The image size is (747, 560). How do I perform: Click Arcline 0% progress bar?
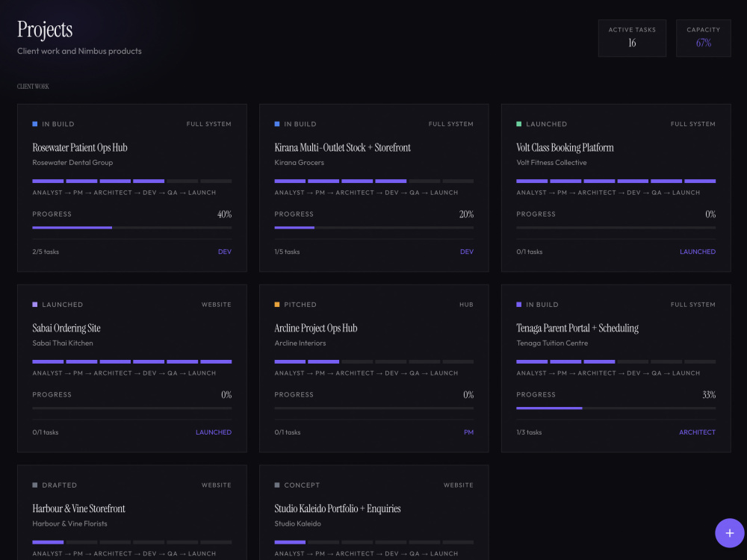point(374,408)
